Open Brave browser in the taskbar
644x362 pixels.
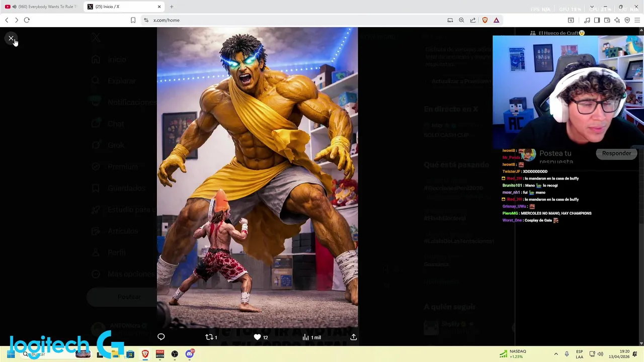pyautogui.click(x=145, y=354)
